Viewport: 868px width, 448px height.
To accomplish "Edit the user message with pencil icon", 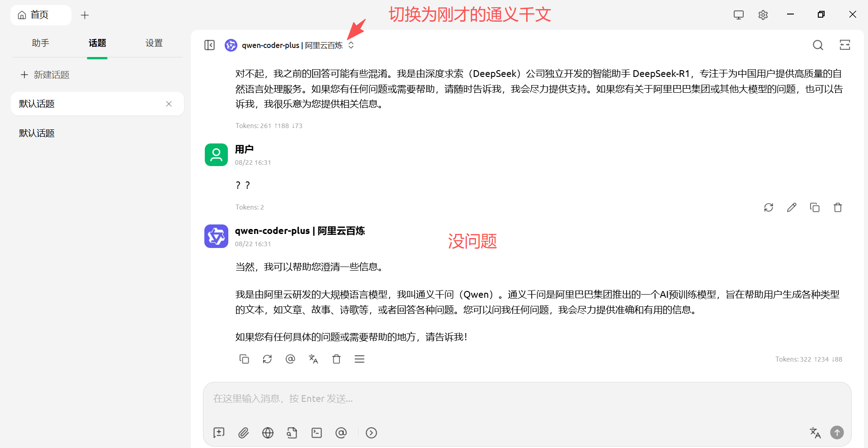I will point(792,207).
